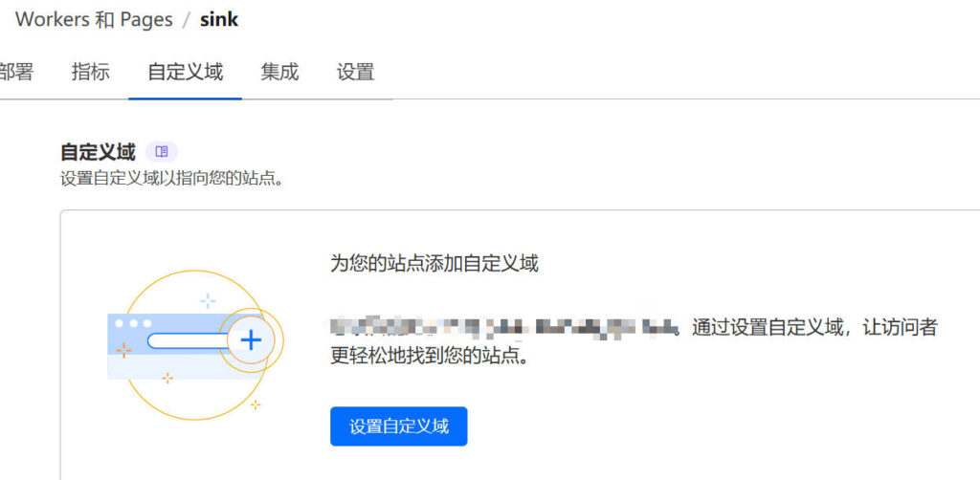Click the 自定义域 section heading
The image size is (980, 480).
coord(98,152)
